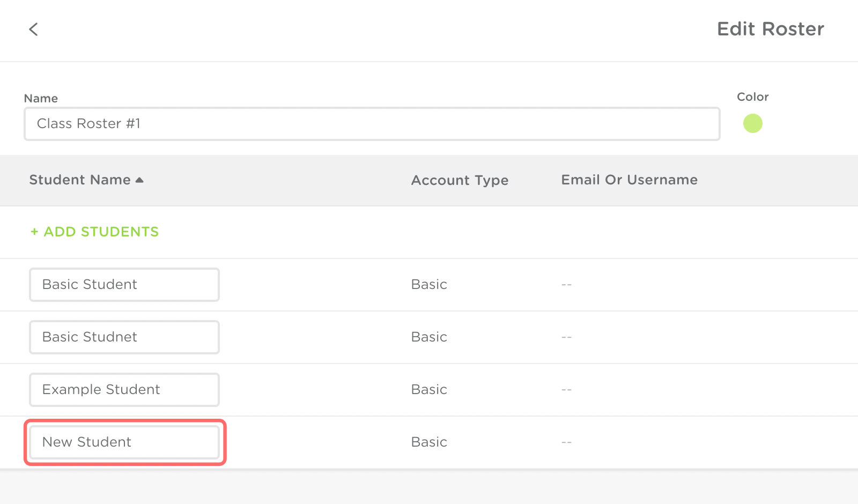Click the Example Student name field
Viewport: 858px width, 504px height.
[124, 390]
